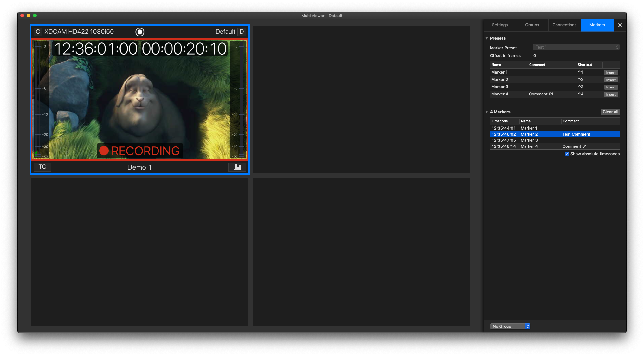The width and height of the screenshot is (644, 356).
Task: Insert Marker 3
Action: click(611, 87)
